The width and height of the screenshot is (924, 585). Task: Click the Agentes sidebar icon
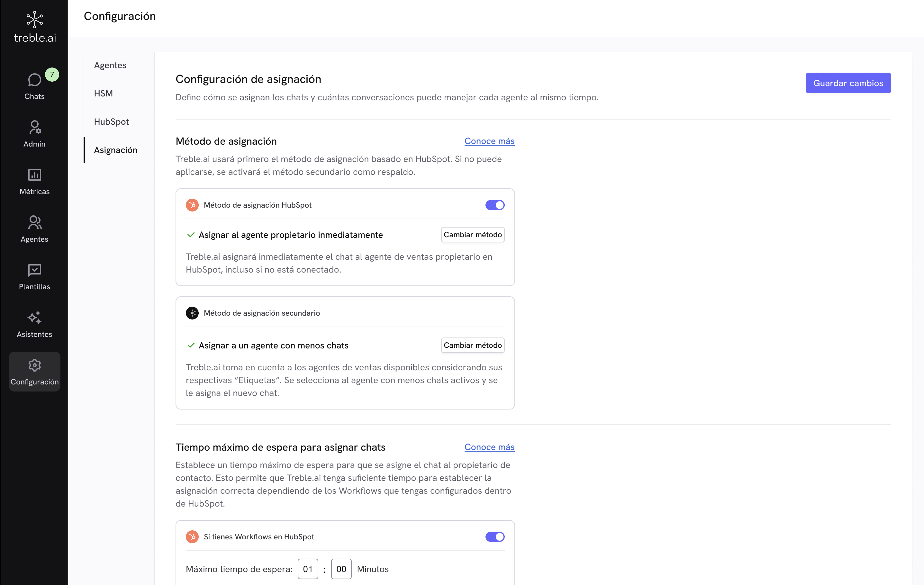34,228
